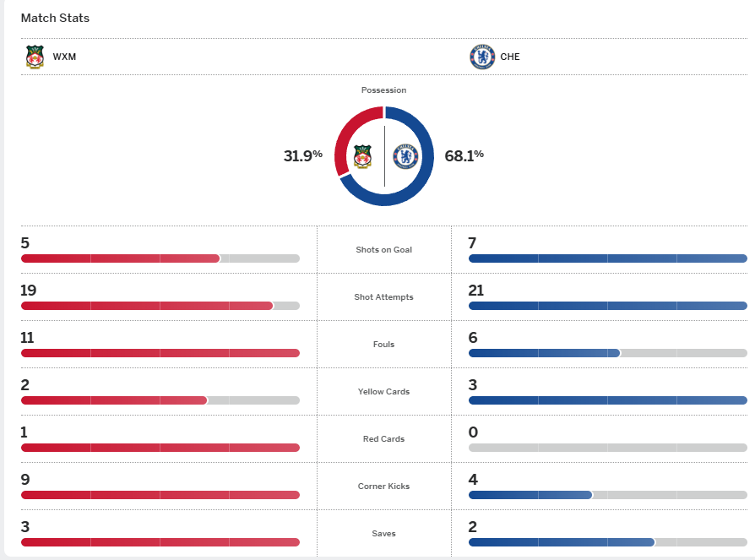Select the CHE team abbreviation
The width and height of the screenshot is (755, 560).
coord(510,57)
